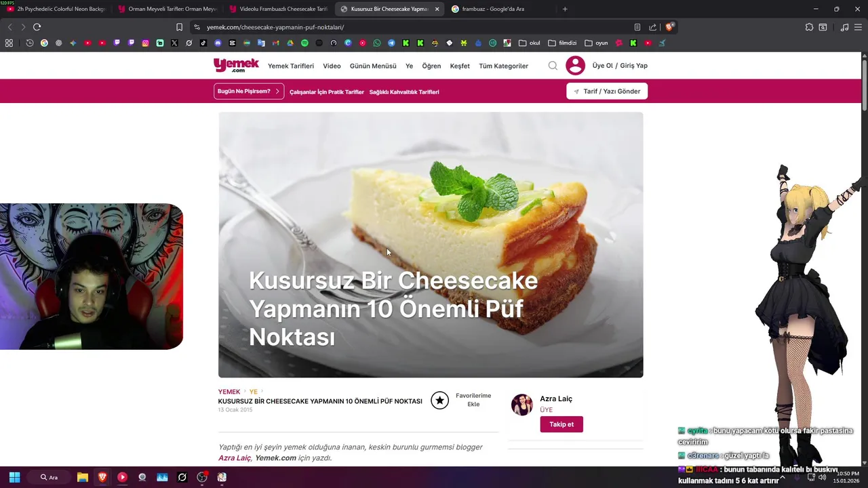868x488 pixels.
Task: Open Tüm Kategoriler menu item
Action: click(503, 66)
